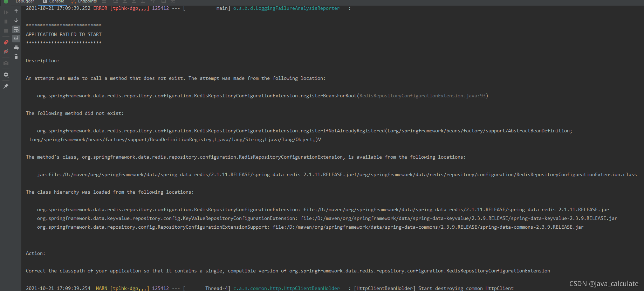Viewport: 644px width, 291px height.
Task: Click the Print console output icon
Action: (x=16, y=48)
